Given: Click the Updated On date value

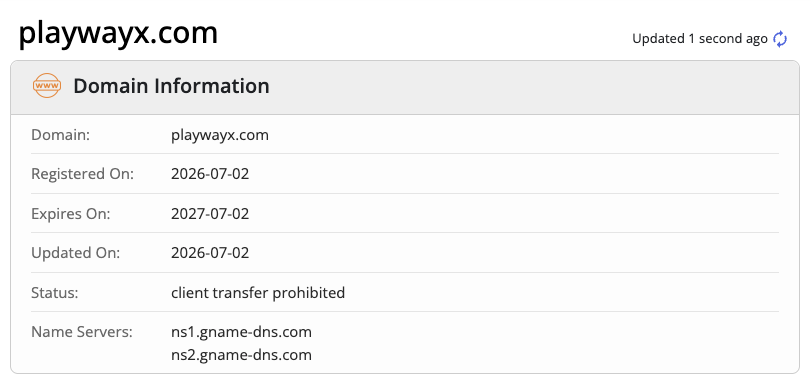Looking at the screenshot, I should coord(210,253).
